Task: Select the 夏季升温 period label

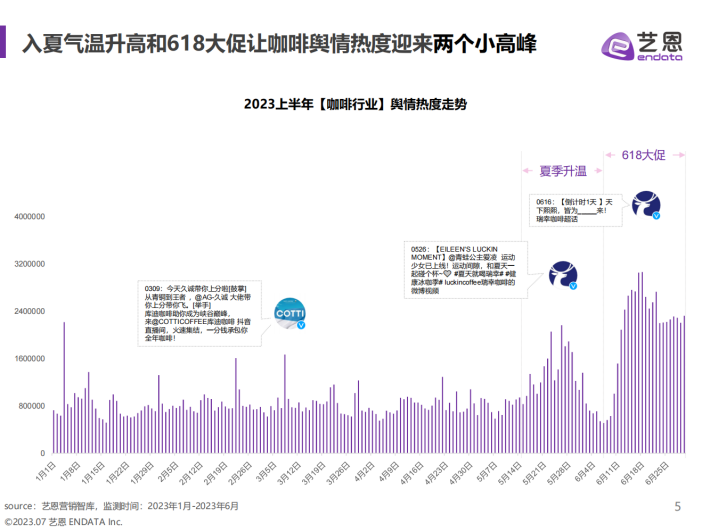Action: (561, 171)
